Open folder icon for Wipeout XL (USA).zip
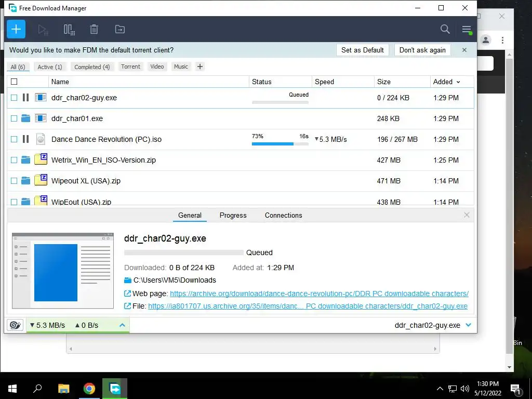Screen dimensions: 532x399 click(x=26, y=181)
